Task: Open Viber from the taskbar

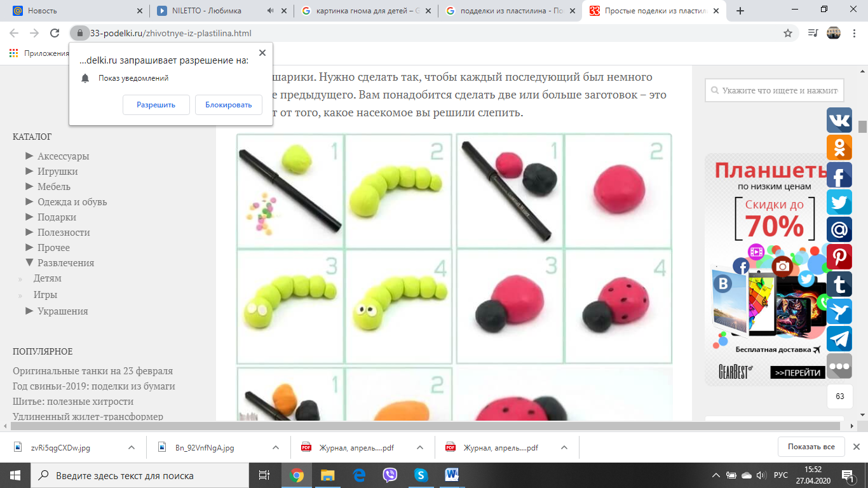Action: (390, 475)
